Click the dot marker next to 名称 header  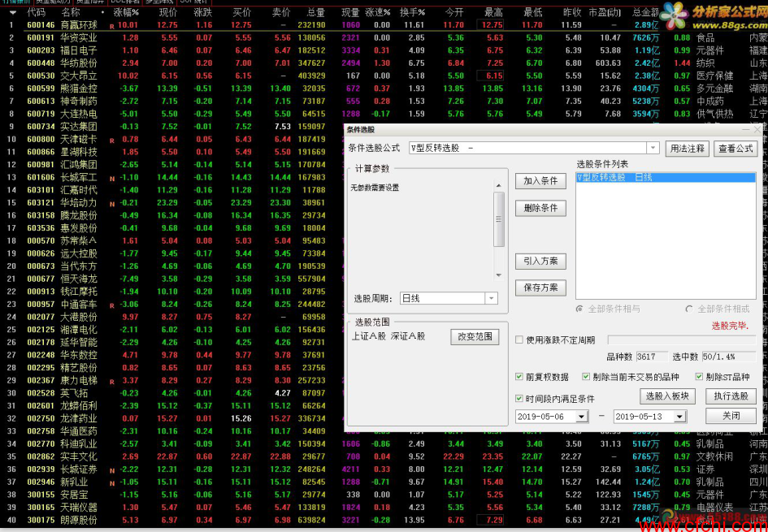click(102, 12)
